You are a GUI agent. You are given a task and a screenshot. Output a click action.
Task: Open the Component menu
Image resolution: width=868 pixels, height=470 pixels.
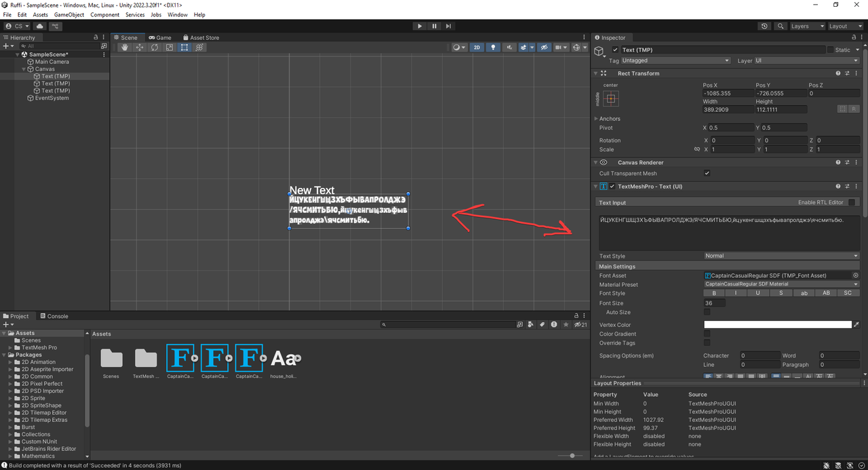(x=105, y=14)
